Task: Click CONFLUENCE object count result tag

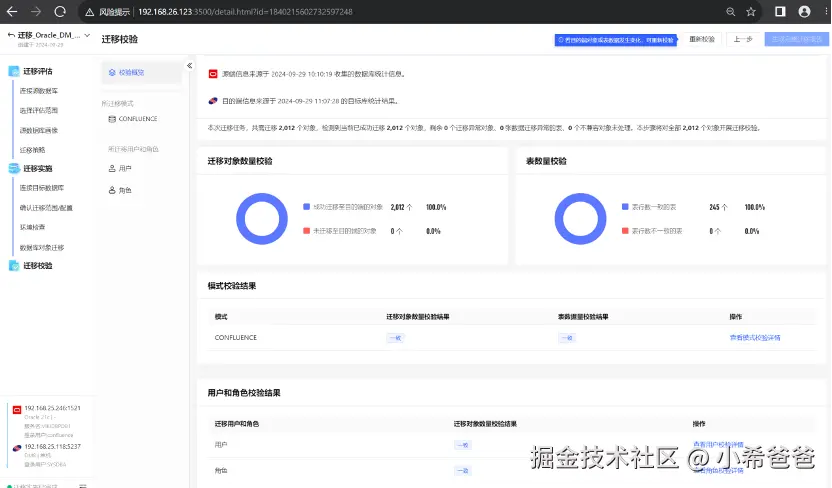Action: coord(395,338)
